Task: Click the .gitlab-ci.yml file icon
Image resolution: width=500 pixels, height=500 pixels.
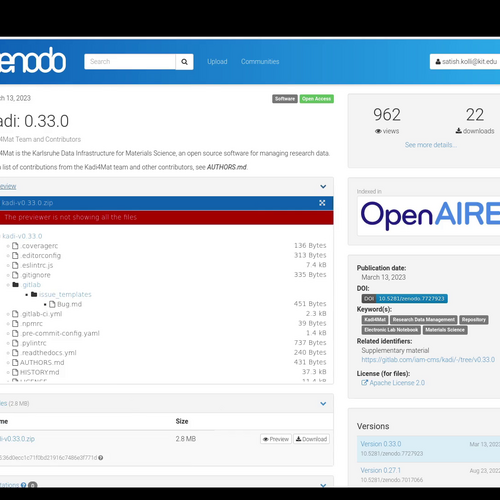Action: point(15,314)
